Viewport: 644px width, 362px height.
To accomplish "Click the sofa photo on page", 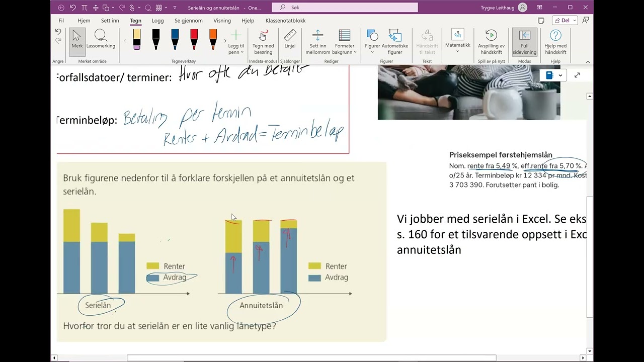I will [x=469, y=92].
